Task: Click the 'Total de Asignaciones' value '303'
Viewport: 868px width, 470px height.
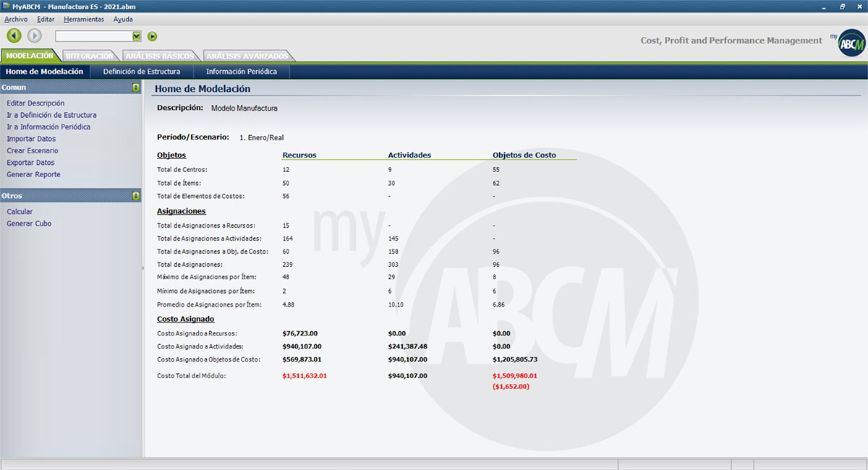Action: (393, 265)
